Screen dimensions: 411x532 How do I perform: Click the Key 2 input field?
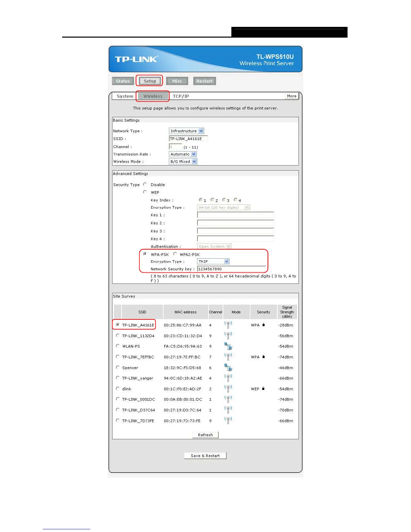coord(235,223)
